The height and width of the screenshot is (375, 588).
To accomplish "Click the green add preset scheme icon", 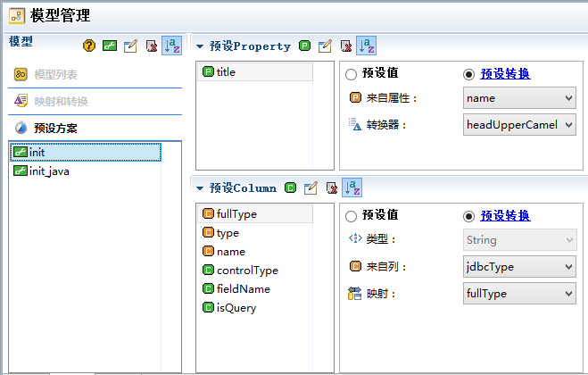I will (110, 46).
